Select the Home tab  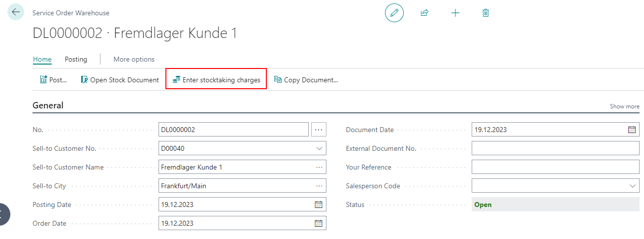pos(42,59)
